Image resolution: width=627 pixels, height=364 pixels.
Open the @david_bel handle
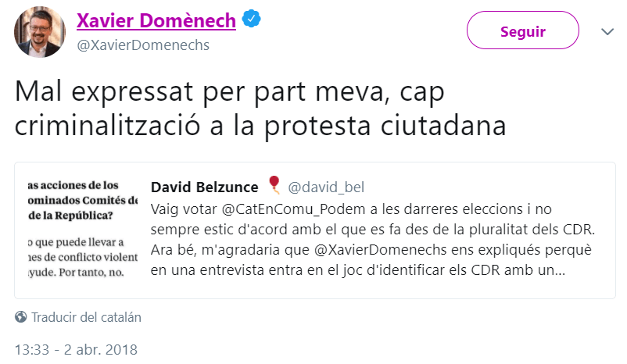[326, 187]
